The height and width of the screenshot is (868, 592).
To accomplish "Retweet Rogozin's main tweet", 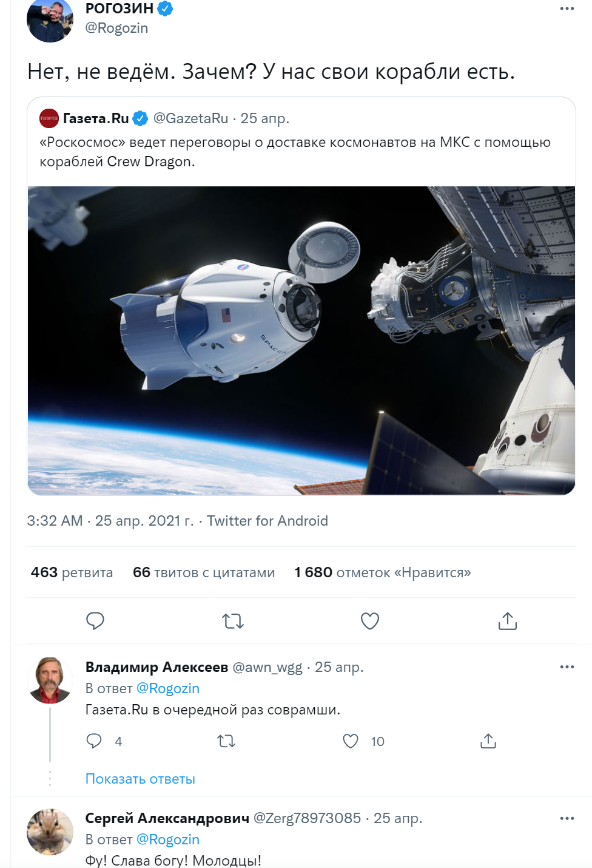I will pos(233,621).
